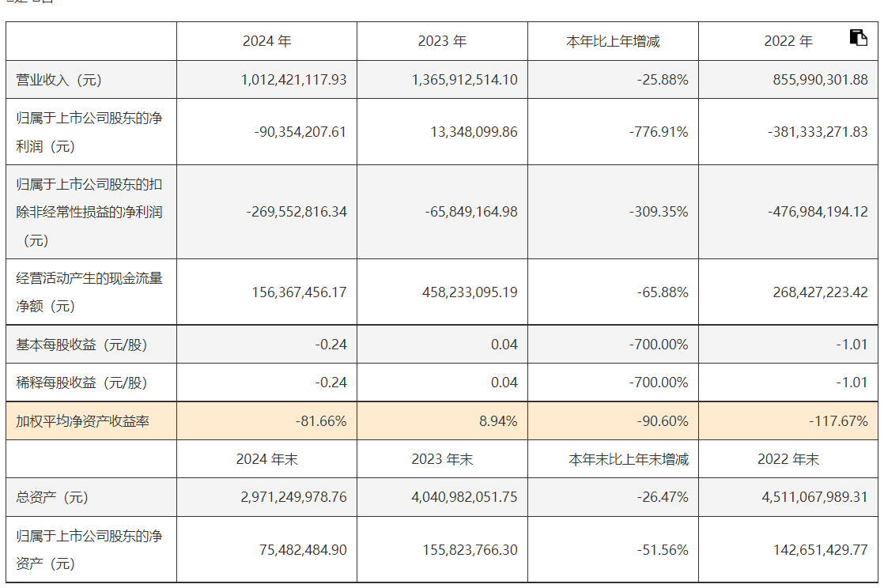
Task: Click the copy table icon
Action: 858,37
